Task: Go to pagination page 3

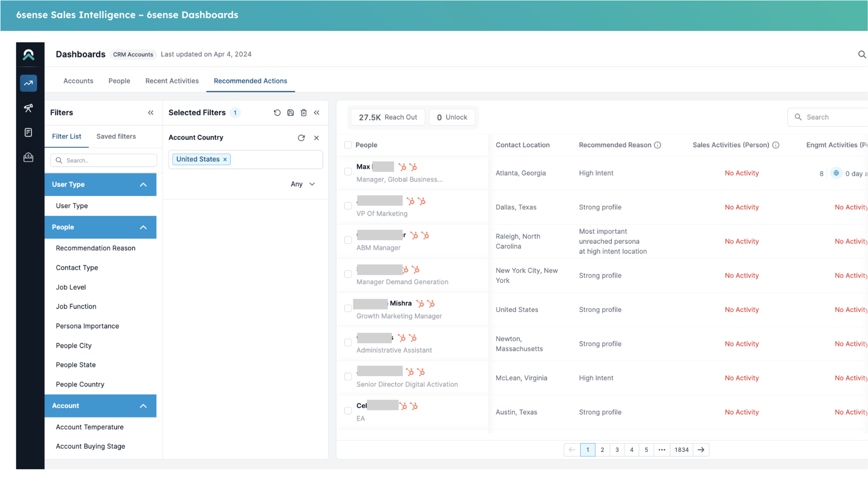Action: 617,450
